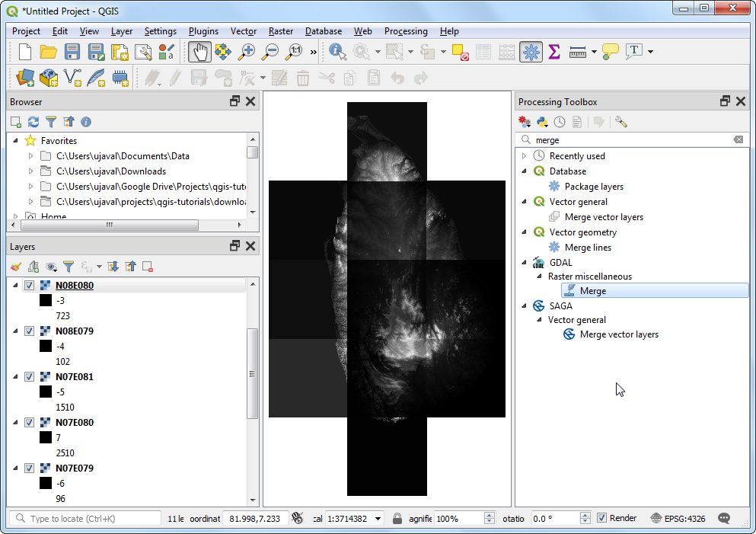Open the map scale dropdown
The image size is (756, 534).
pyautogui.click(x=378, y=519)
